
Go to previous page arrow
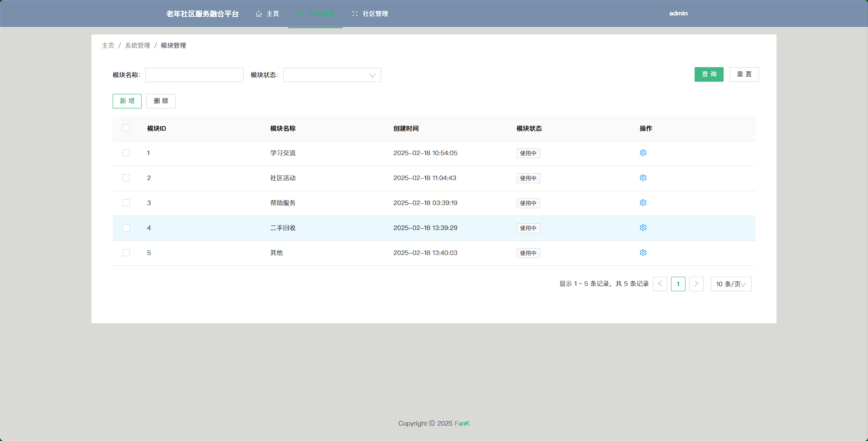coord(660,284)
